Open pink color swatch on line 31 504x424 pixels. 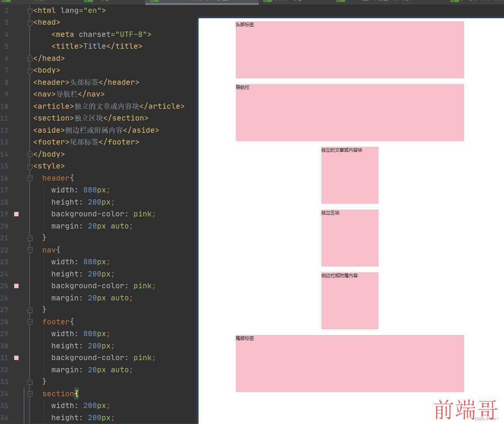pos(16,358)
